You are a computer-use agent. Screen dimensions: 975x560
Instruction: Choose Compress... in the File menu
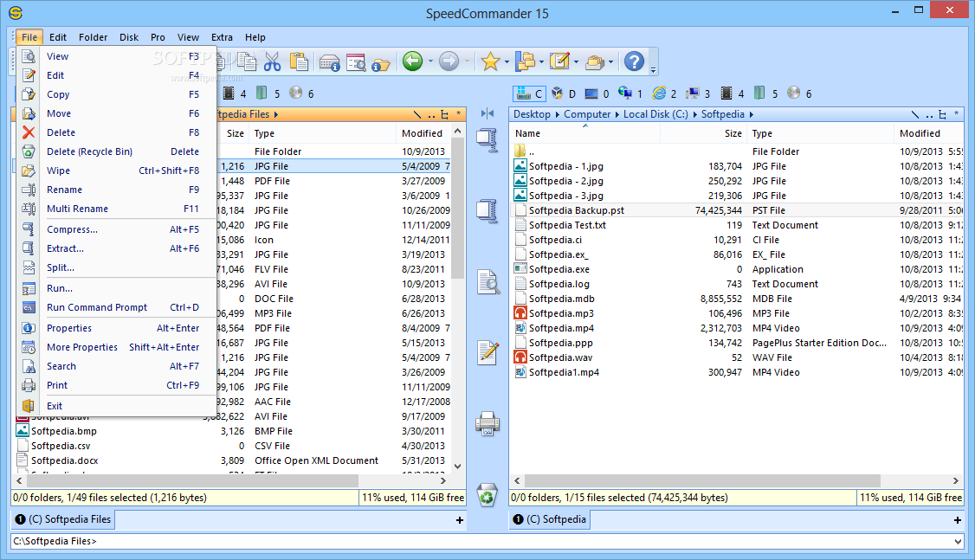118,229
